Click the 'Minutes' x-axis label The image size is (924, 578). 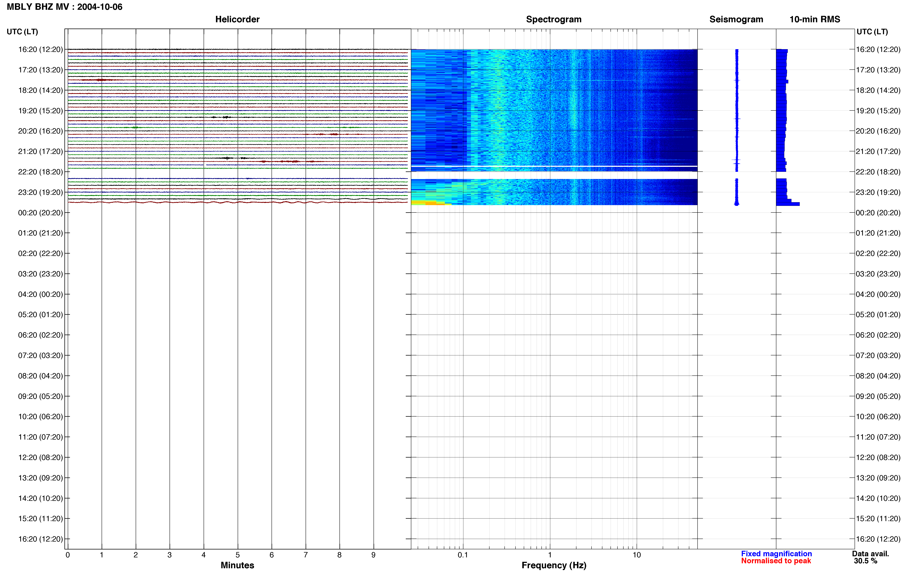[237, 565]
